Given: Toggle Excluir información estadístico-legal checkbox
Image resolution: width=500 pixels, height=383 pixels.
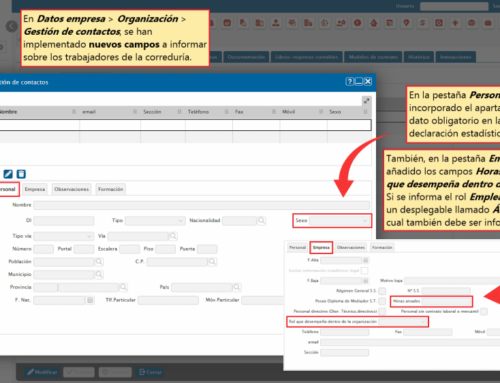Looking at the screenshot, I should [x=365, y=270].
